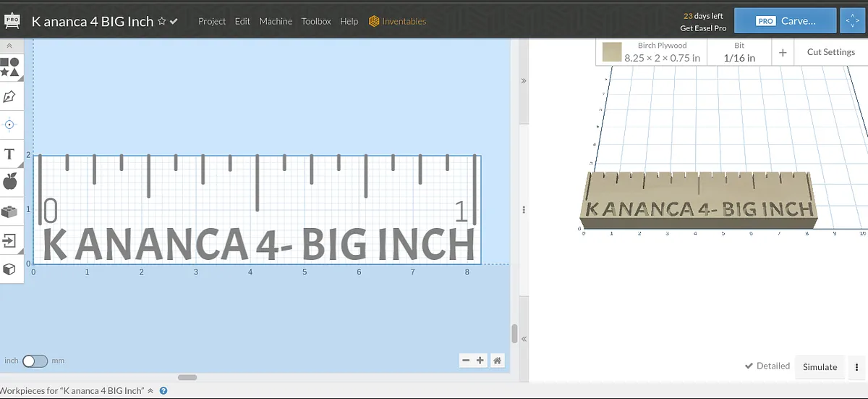Click the 3D box icon
The height and width of the screenshot is (399, 868).
click(x=10, y=269)
